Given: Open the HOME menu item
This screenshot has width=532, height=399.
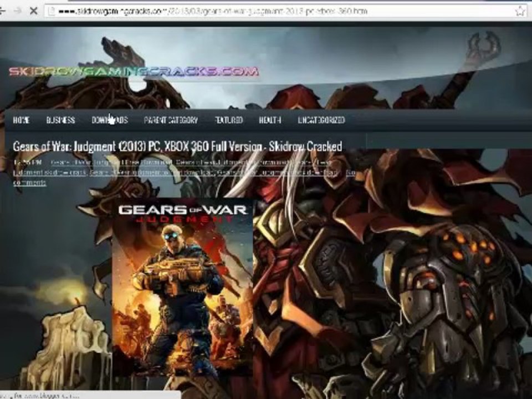Looking at the screenshot, I should [22, 120].
